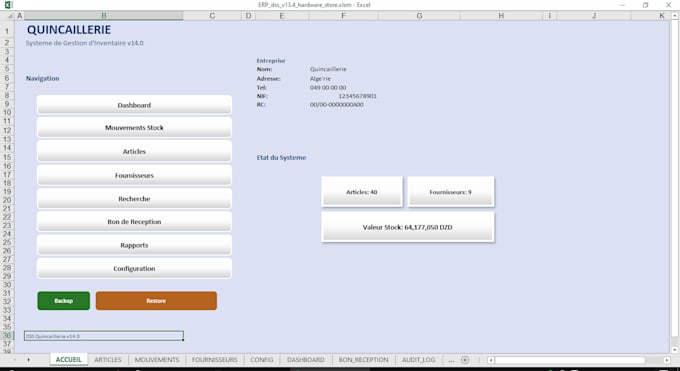Click Systeme de Gestion d'Inventaire v14.0 text
Screen dimensions: 680x371
click(85, 43)
